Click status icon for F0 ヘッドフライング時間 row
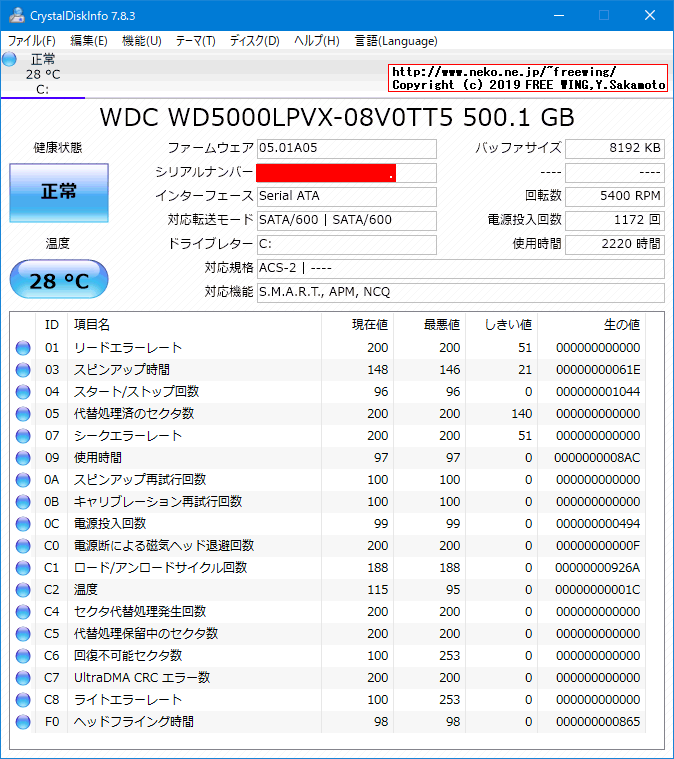This screenshot has height=759, width=674. (x=23, y=722)
